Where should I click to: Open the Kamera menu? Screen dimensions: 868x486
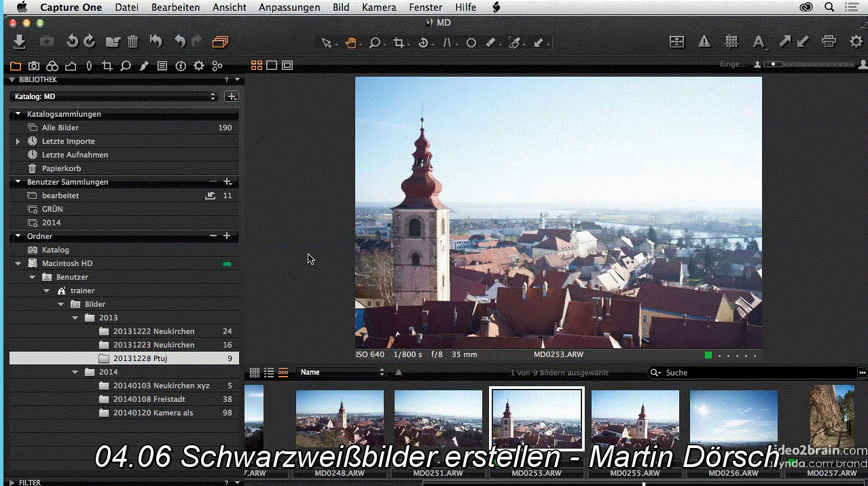(379, 7)
